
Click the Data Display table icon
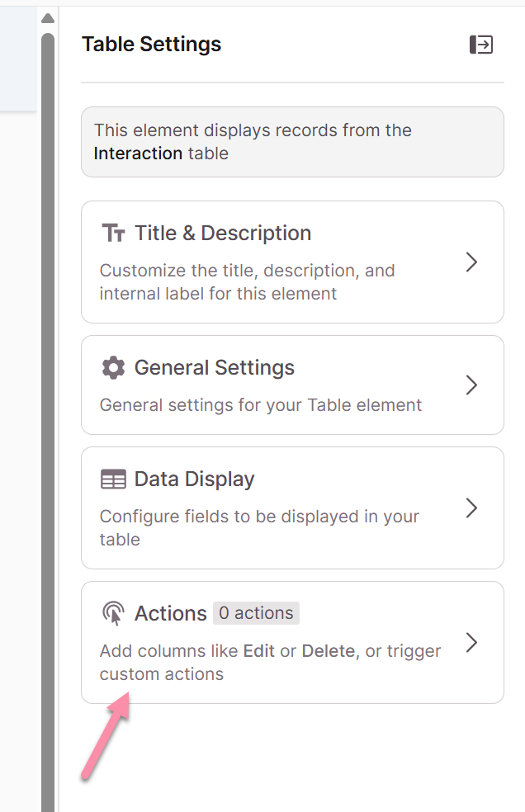point(113,479)
